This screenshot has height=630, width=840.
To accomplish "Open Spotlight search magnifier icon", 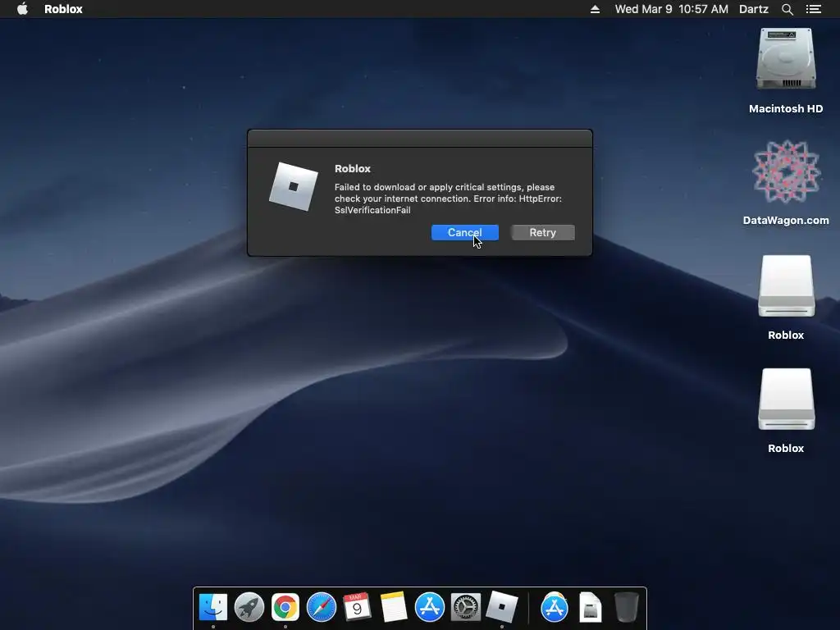I will coord(787,9).
